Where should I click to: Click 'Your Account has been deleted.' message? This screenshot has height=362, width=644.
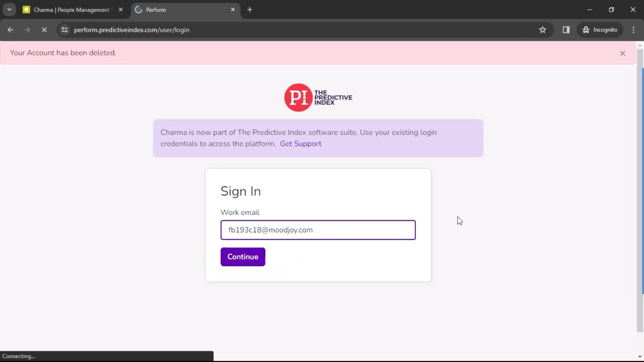(63, 53)
